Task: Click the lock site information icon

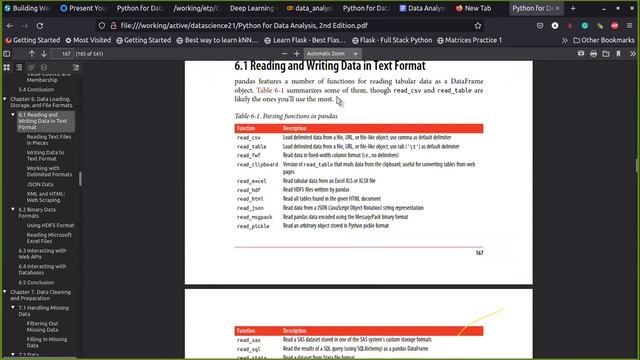Action: (x=113, y=26)
